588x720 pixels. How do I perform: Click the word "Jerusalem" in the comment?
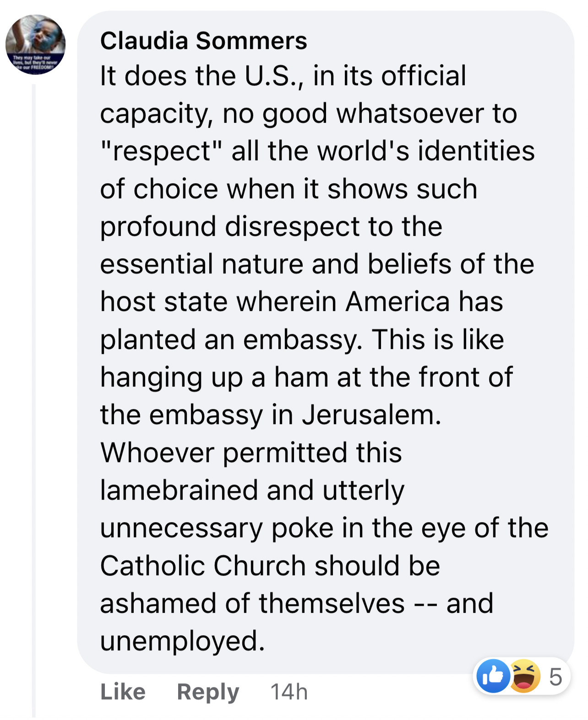click(371, 415)
